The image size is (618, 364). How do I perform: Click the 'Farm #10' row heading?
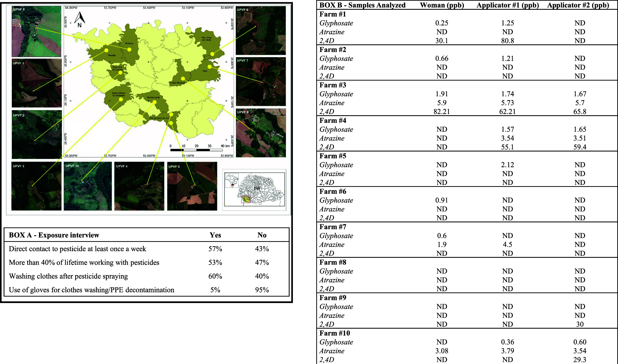[x=335, y=333]
